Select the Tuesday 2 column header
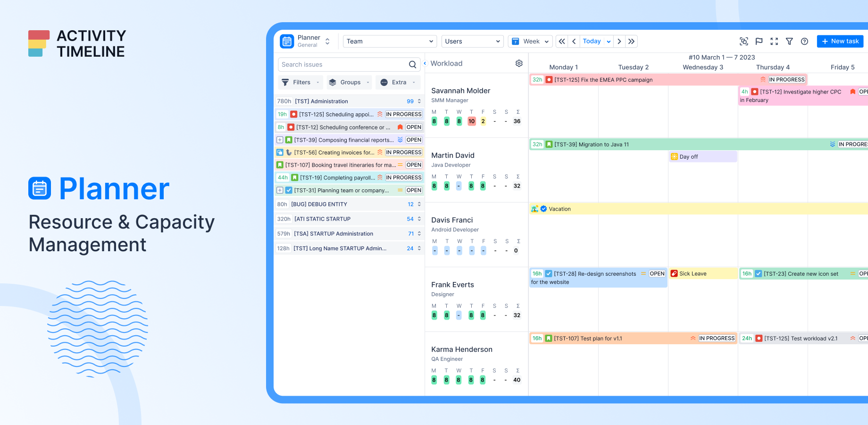The height and width of the screenshot is (425, 868). pyautogui.click(x=633, y=67)
